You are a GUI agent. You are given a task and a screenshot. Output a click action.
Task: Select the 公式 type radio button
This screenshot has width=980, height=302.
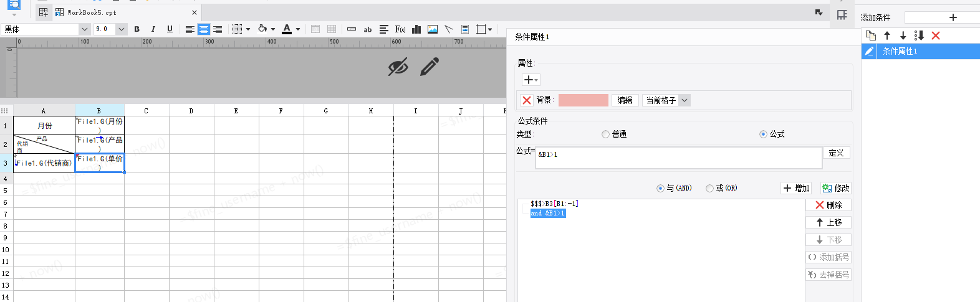tap(763, 134)
